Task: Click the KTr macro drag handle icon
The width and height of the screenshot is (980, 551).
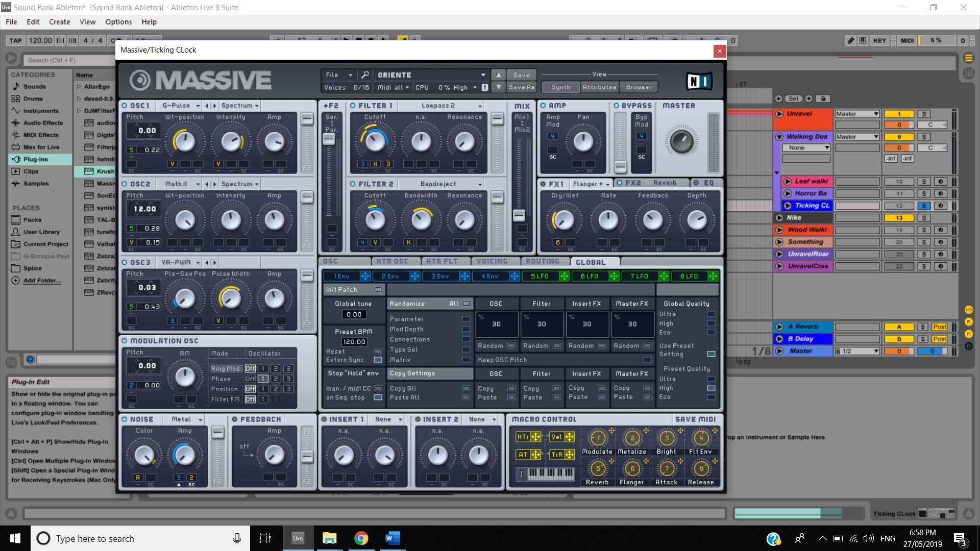Action: pos(535,437)
